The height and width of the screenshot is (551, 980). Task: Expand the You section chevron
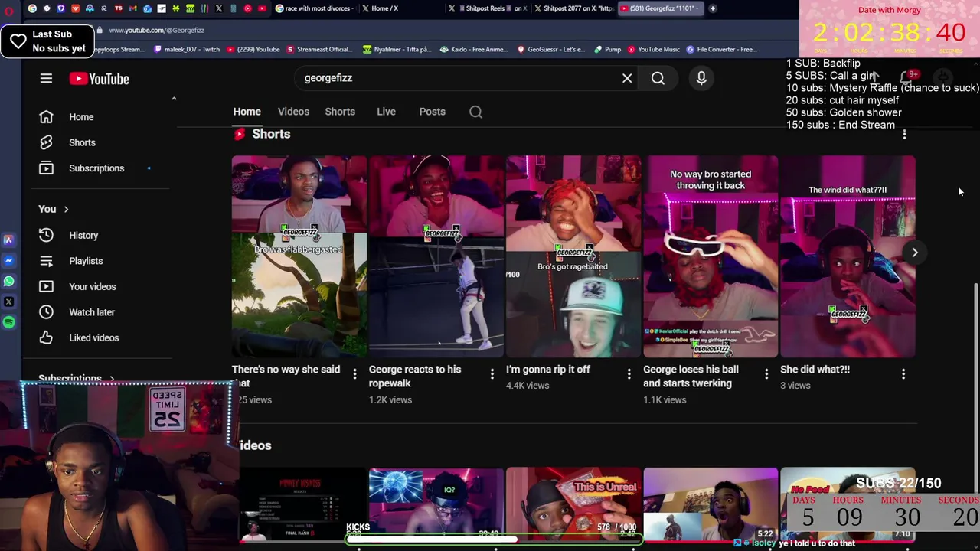66,209
